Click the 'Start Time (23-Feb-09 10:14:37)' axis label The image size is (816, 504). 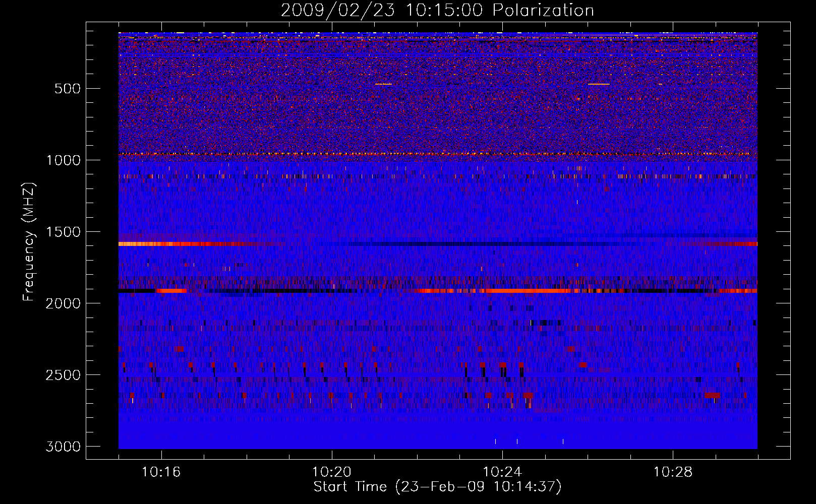(x=437, y=487)
